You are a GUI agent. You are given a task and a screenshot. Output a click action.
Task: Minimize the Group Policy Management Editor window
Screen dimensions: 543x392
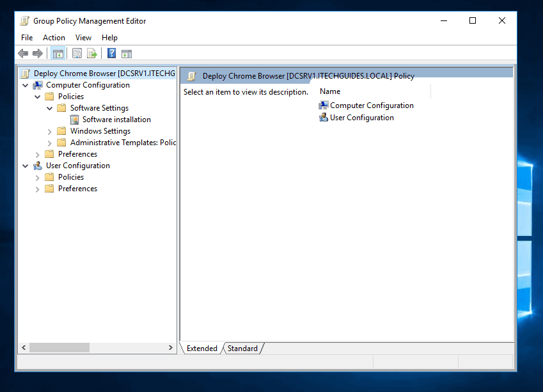coord(444,20)
